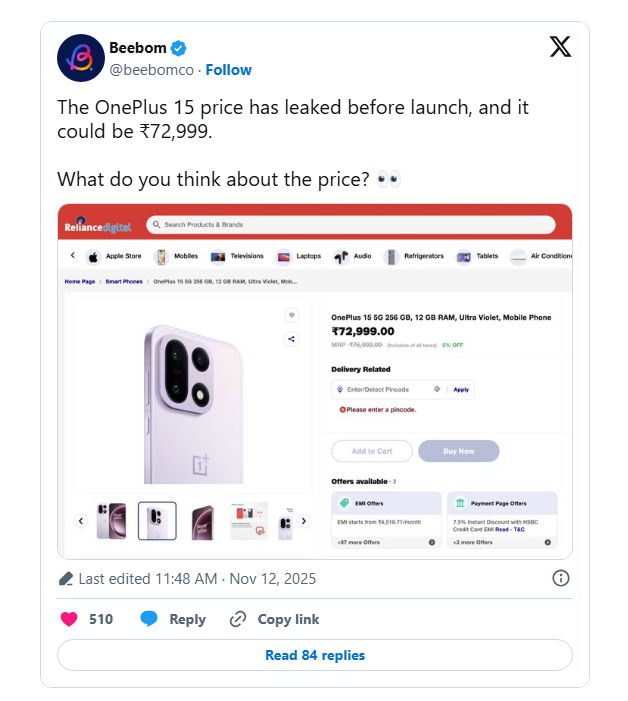Click the Reply text label
The height and width of the screenshot is (701, 628).
tap(187, 619)
